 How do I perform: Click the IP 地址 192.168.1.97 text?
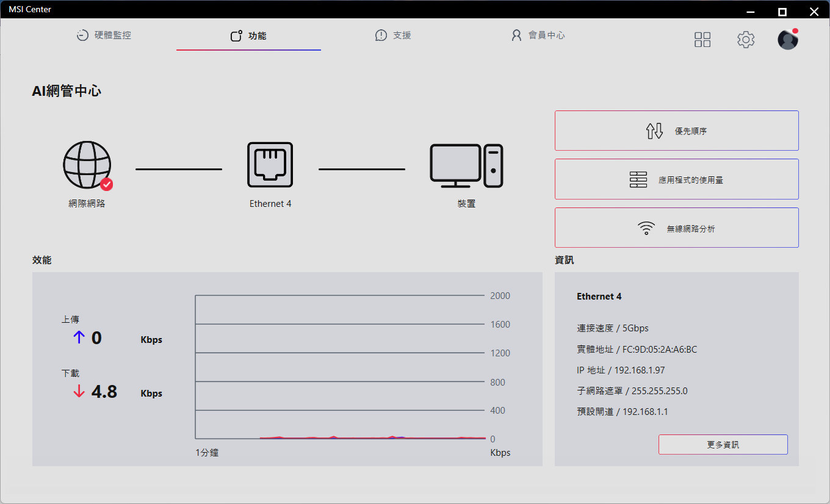click(621, 370)
